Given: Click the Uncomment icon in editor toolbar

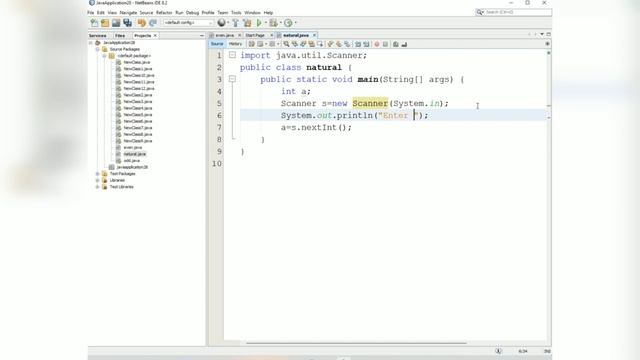Looking at the screenshot, I should [404, 44].
